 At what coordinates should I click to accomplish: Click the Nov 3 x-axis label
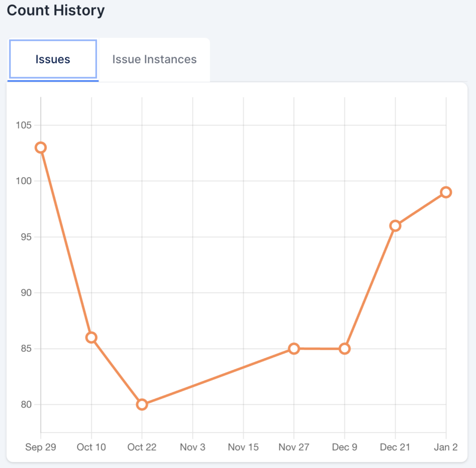(192, 447)
